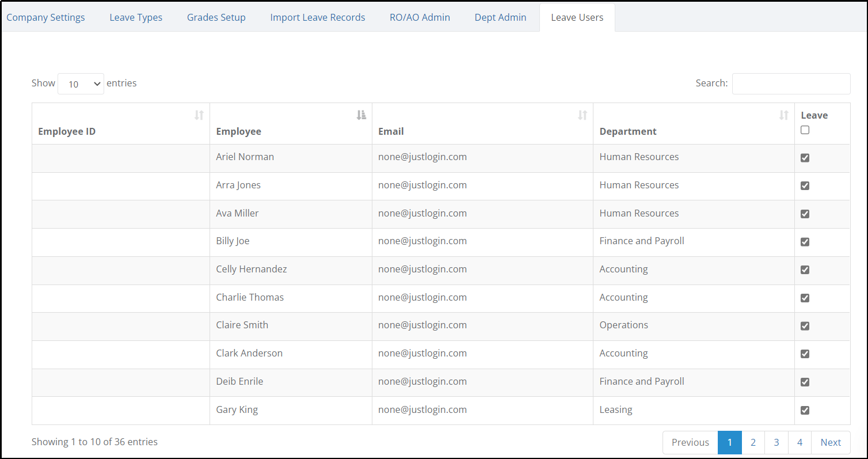Jump to pagination page 3
The width and height of the screenshot is (868, 459).
tap(776, 442)
